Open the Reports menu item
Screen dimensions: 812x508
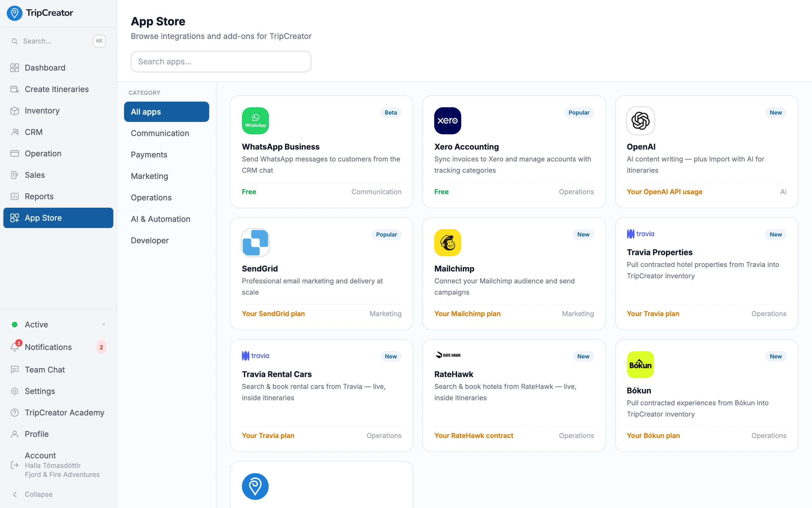click(x=58, y=197)
